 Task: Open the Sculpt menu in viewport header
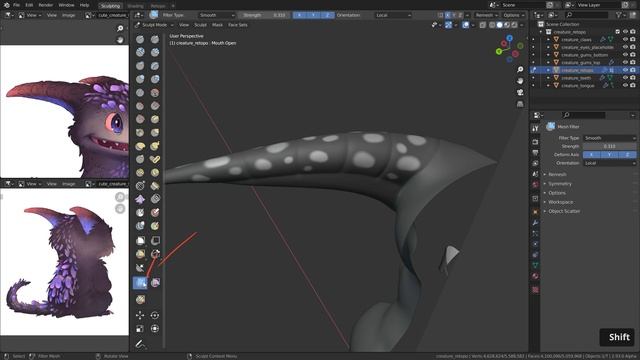[x=200, y=25]
